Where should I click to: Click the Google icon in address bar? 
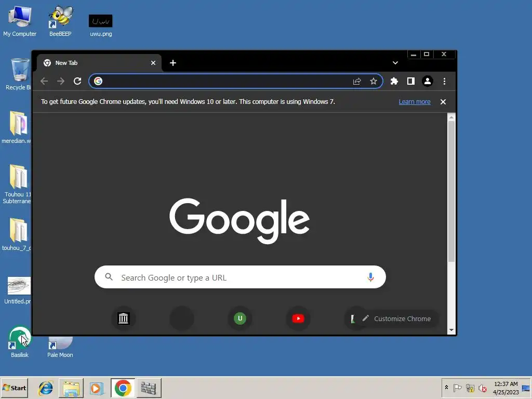click(98, 81)
